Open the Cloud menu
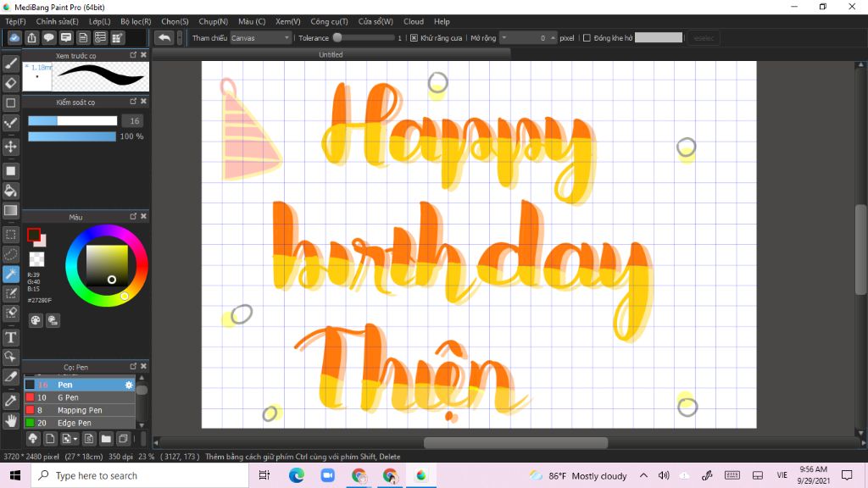The height and width of the screenshot is (488, 868). 414,21
